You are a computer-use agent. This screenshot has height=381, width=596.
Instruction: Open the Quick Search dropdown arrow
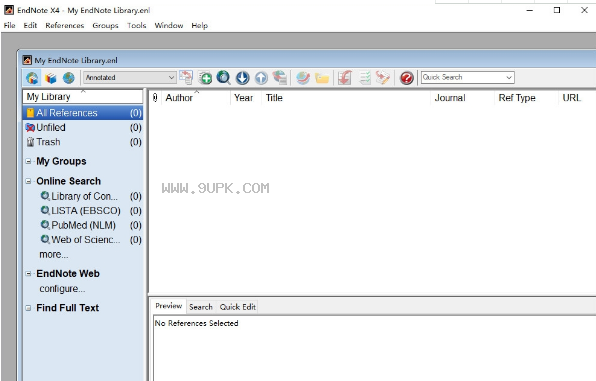[509, 78]
